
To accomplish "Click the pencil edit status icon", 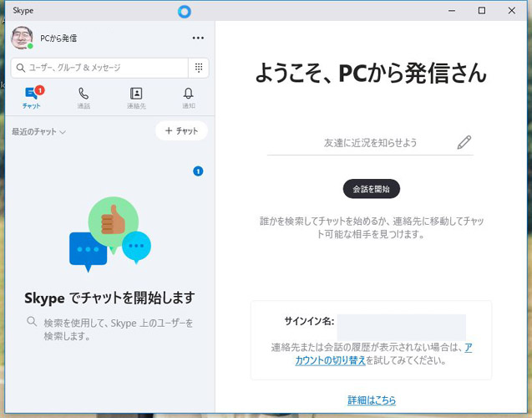I will [464, 142].
